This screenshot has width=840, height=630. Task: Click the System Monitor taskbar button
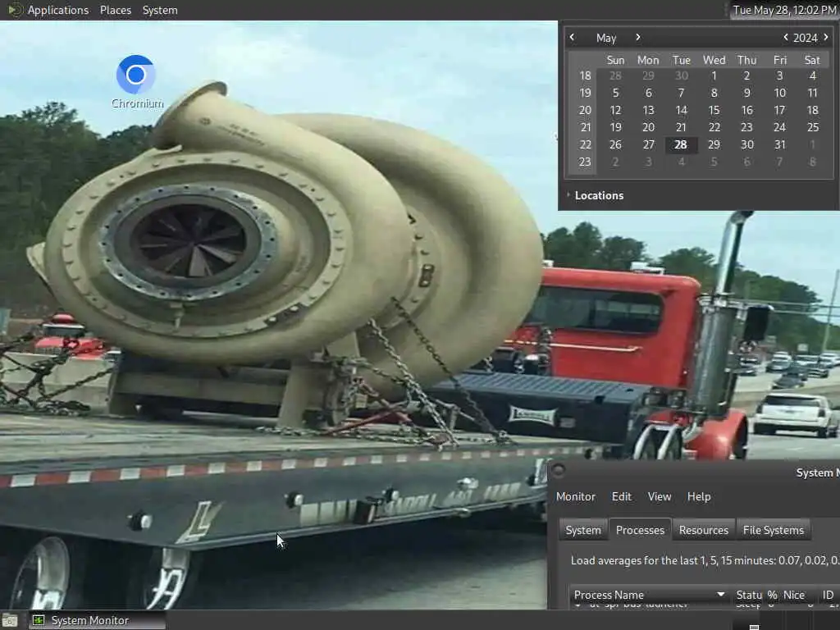[x=97, y=620]
